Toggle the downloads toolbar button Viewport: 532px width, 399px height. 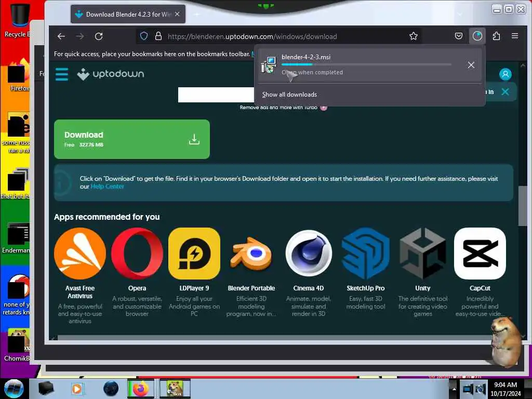tap(477, 36)
